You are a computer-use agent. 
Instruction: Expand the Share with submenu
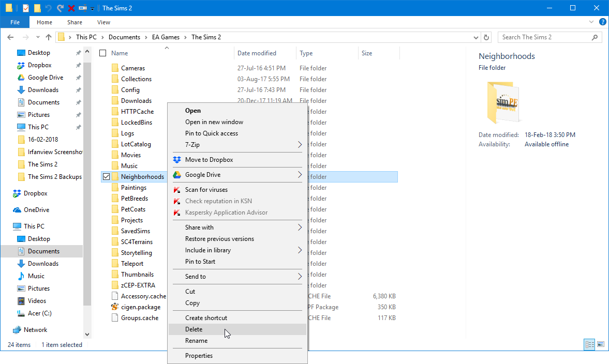click(x=300, y=227)
